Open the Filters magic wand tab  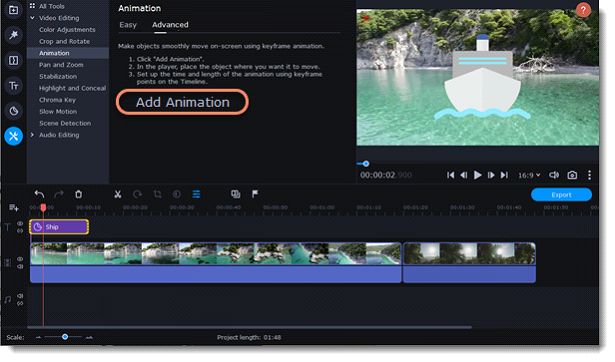(x=13, y=35)
